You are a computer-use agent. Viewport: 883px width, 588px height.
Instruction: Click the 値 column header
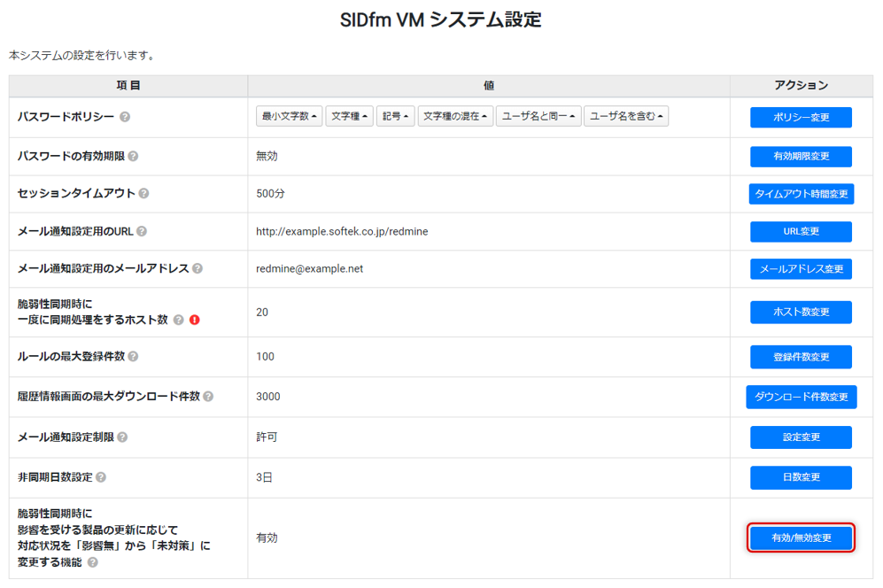[x=489, y=86]
